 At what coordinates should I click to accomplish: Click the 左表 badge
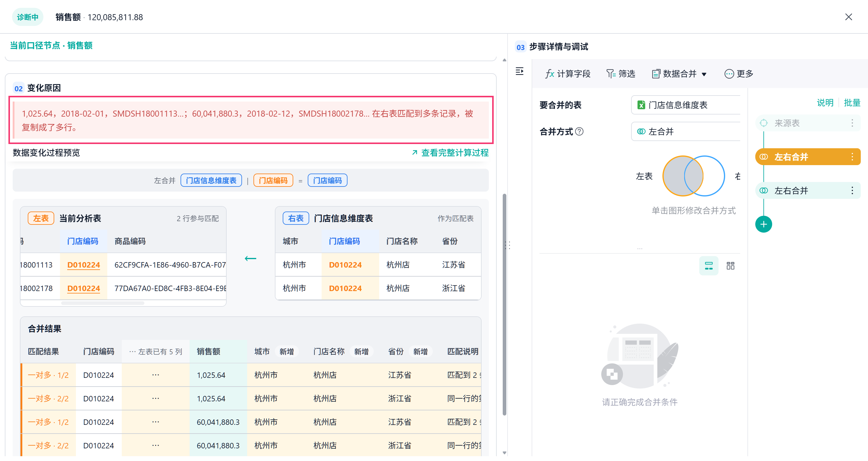click(41, 218)
